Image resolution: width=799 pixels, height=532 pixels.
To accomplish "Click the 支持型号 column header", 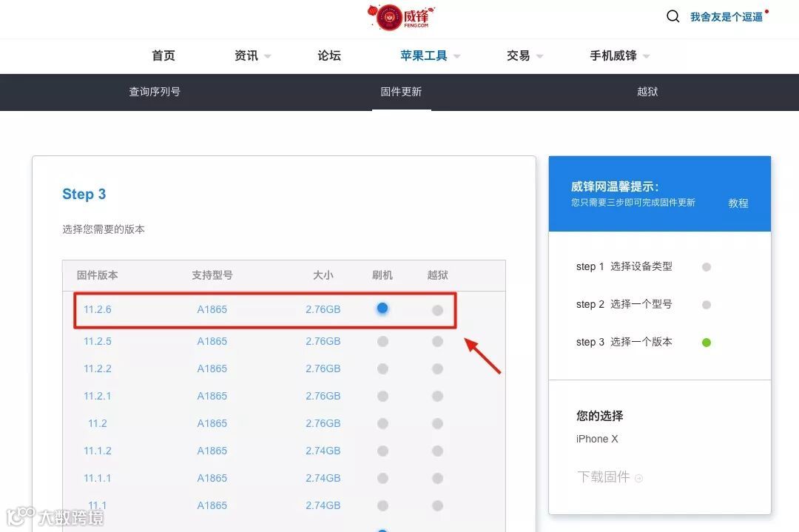I will [212, 275].
